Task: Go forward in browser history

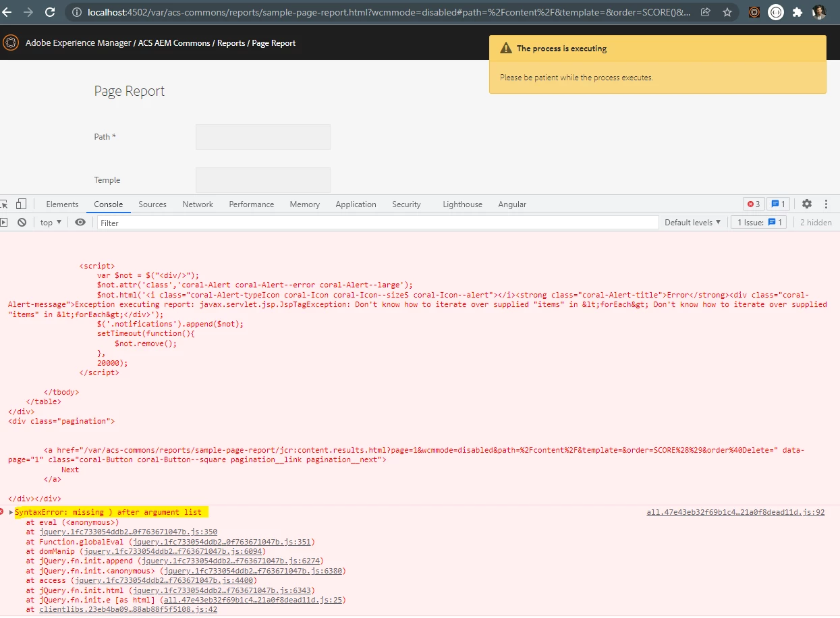Action: 28,12
